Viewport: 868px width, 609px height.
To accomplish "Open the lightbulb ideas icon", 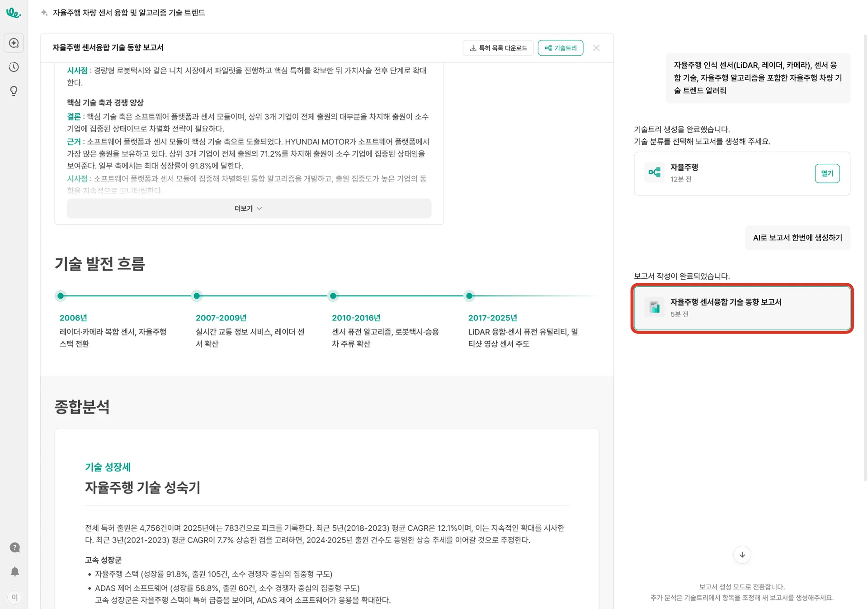I will (14, 91).
